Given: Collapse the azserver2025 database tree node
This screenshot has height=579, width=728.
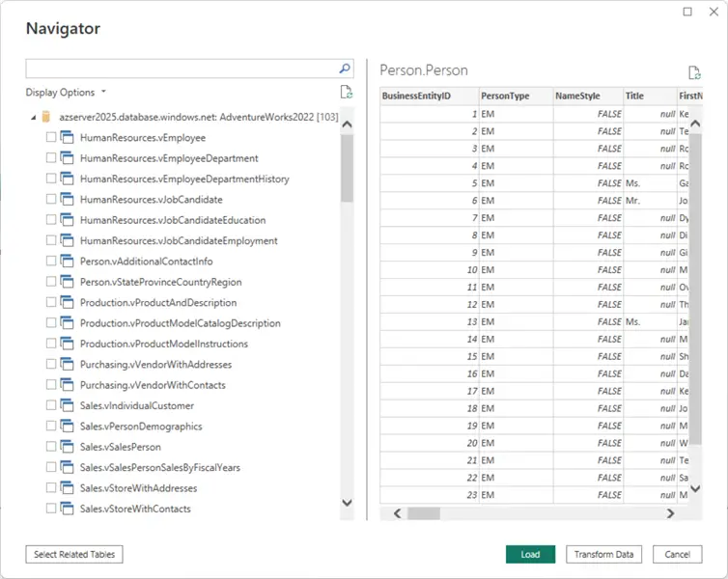Looking at the screenshot, I should pos(34,118).
